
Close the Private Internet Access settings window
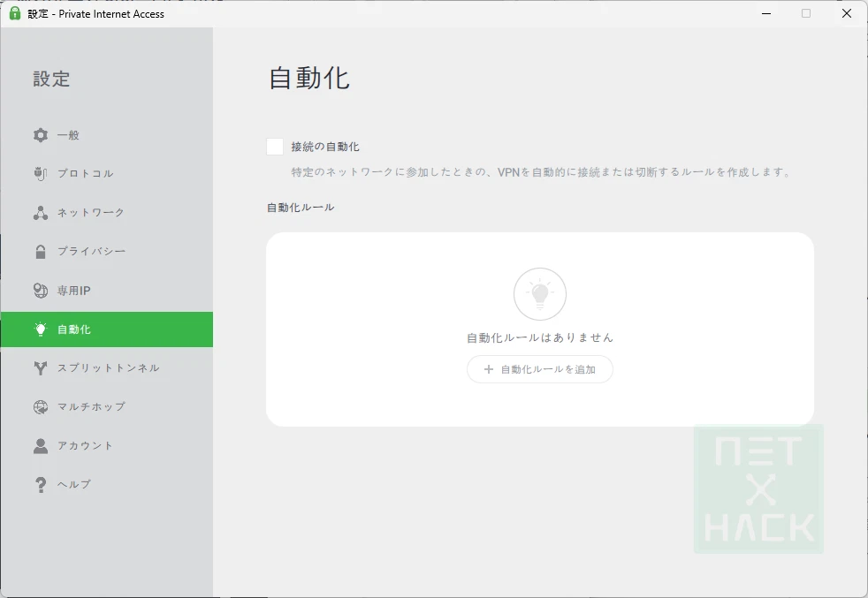click(x=846, y=13)
